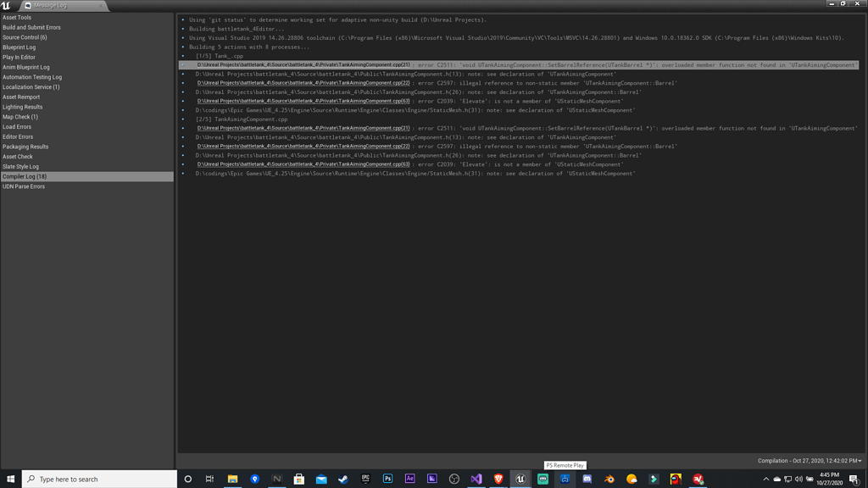
Task: Switch to Visual Studio on the taskbar
Action: tap(476, 480)
